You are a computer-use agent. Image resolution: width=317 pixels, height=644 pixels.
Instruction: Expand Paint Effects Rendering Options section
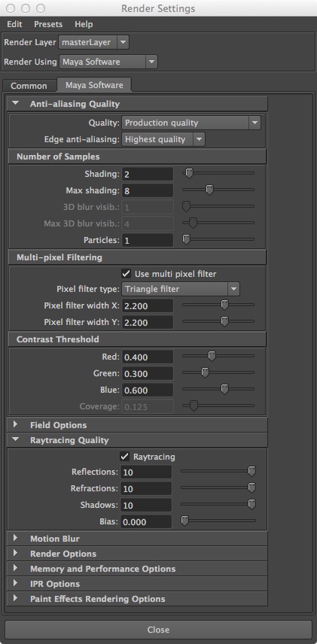point(137,599)
